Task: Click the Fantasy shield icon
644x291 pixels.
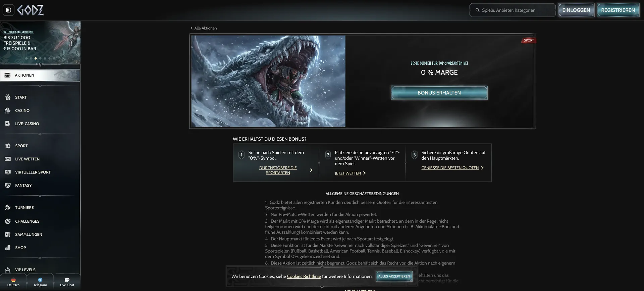Action: click(x=8, y=186)
